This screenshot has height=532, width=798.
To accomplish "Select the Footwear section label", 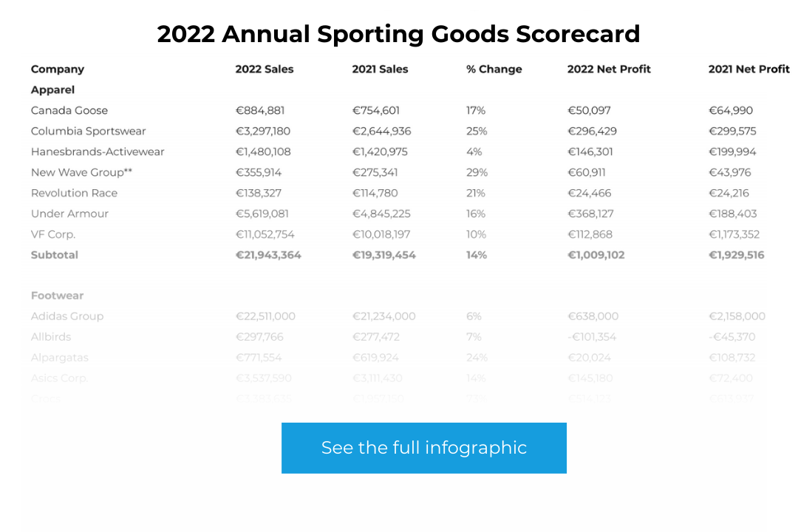I will pos(56,295).
